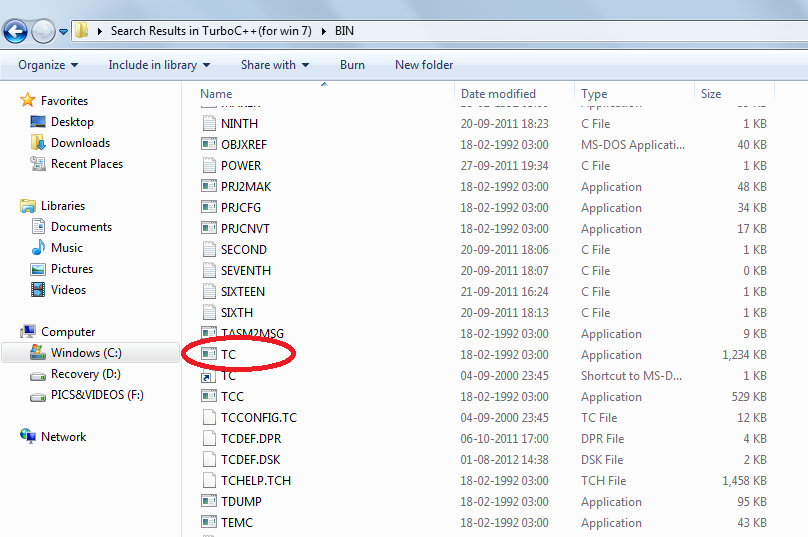This screenshot has width=808, height=537.
Task: Click the 'Shortcut to MS-D...' type cell
Action: 631,376
